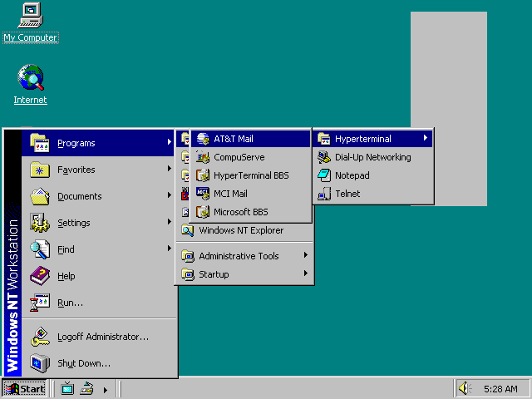Expand the Favorites submenu arrow
The width and height of the screenshot is (532, 399).
coord(170,169)
